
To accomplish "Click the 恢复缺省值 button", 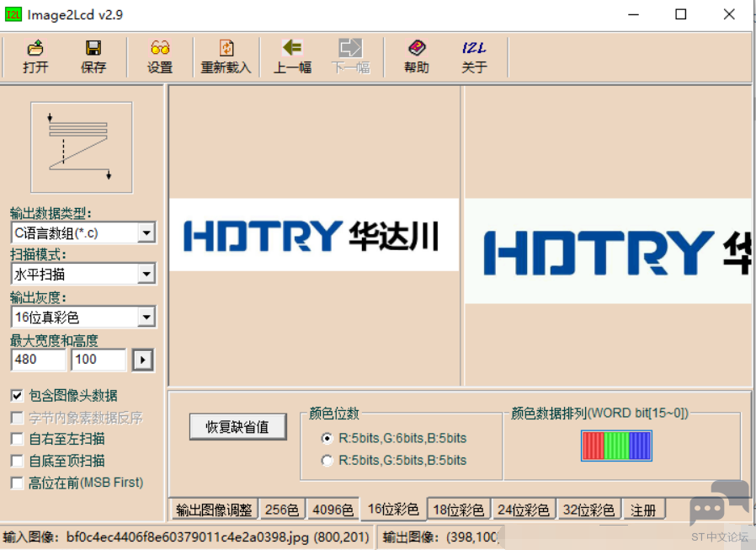I will [x=237, y=427].
